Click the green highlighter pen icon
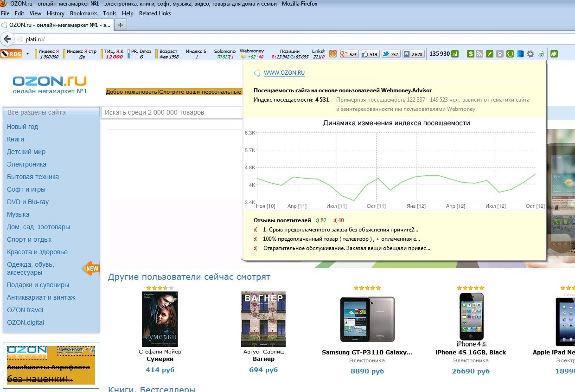 coord(490,54)
